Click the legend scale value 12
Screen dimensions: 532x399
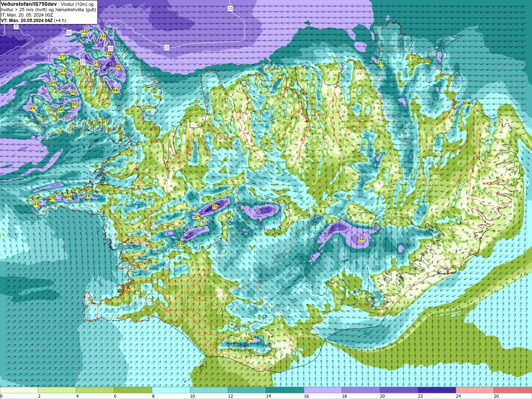pyautogui.click(x=230, y=396)
